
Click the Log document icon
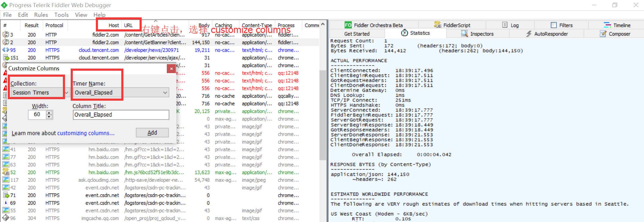[x=505, y=25]
